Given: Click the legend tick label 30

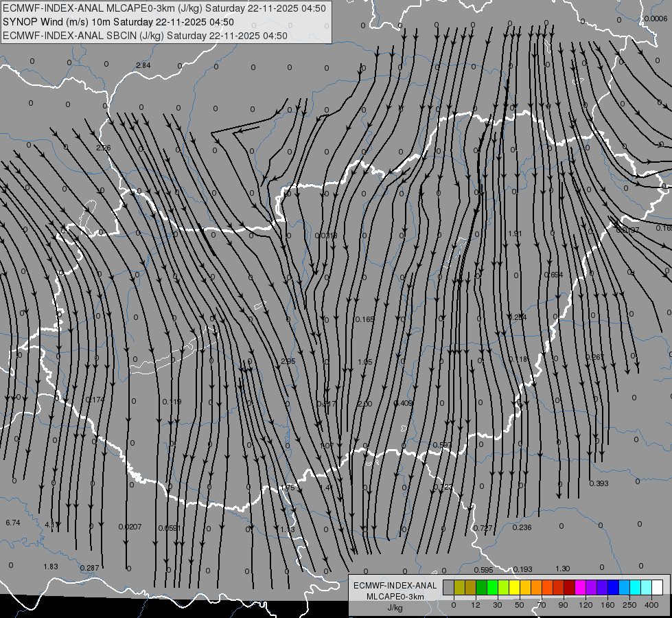Looking at the screenshot, I should point(498,605).
